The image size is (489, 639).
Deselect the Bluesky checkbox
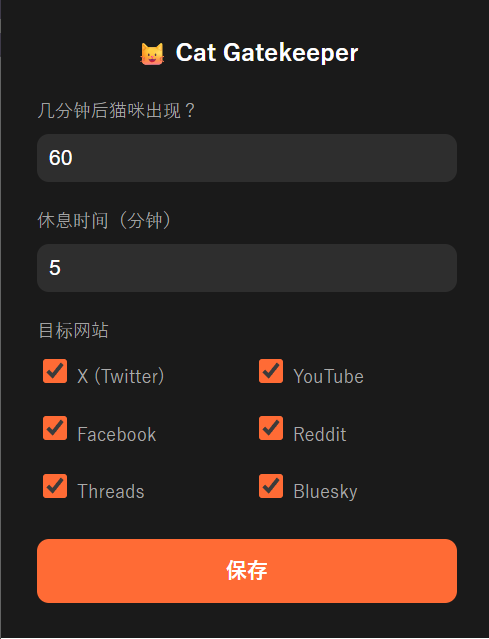click(x=271, y=486)
